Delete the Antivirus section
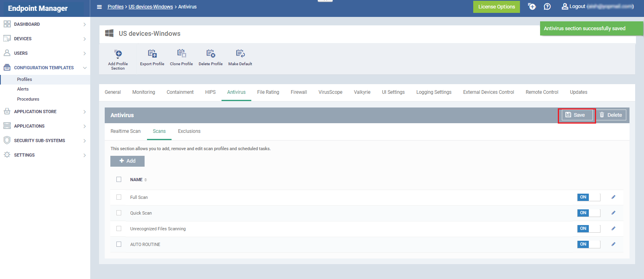This screenshot has width=644, height=279. point(611,115)
